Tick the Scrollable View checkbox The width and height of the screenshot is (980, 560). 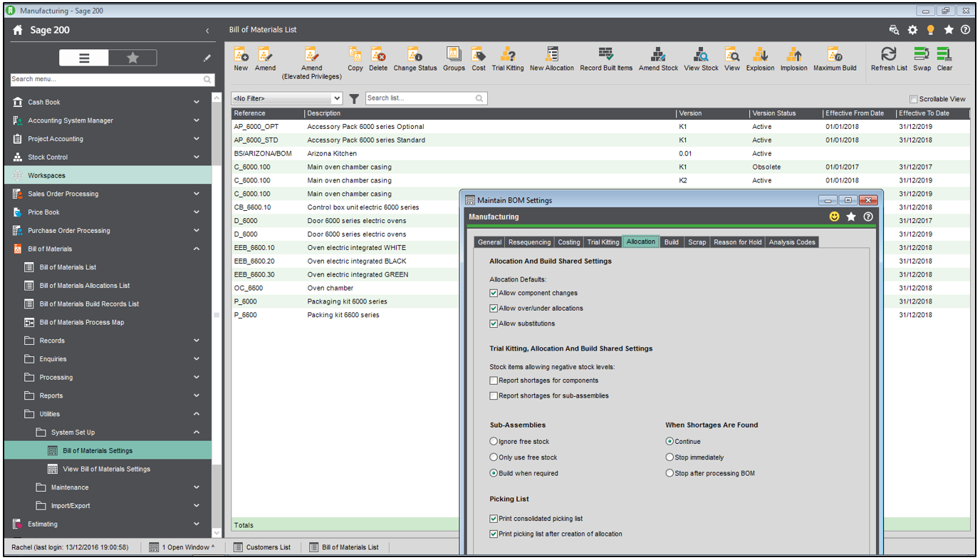coord(914,99)
